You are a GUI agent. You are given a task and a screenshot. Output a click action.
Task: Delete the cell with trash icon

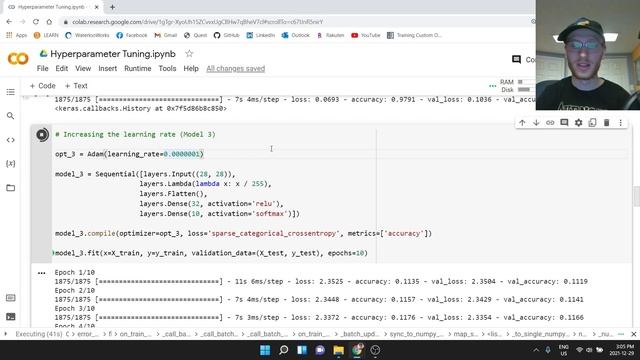[x=607, y=122]
